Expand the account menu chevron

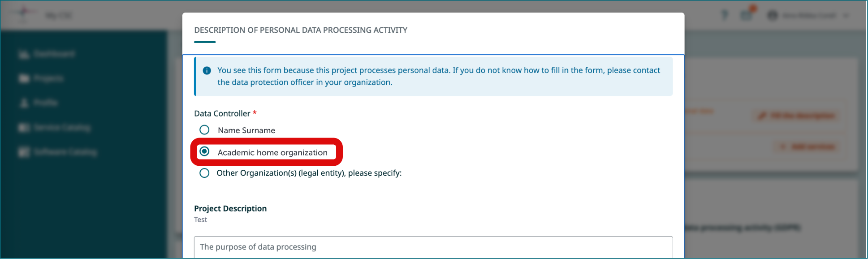[847, 15]
